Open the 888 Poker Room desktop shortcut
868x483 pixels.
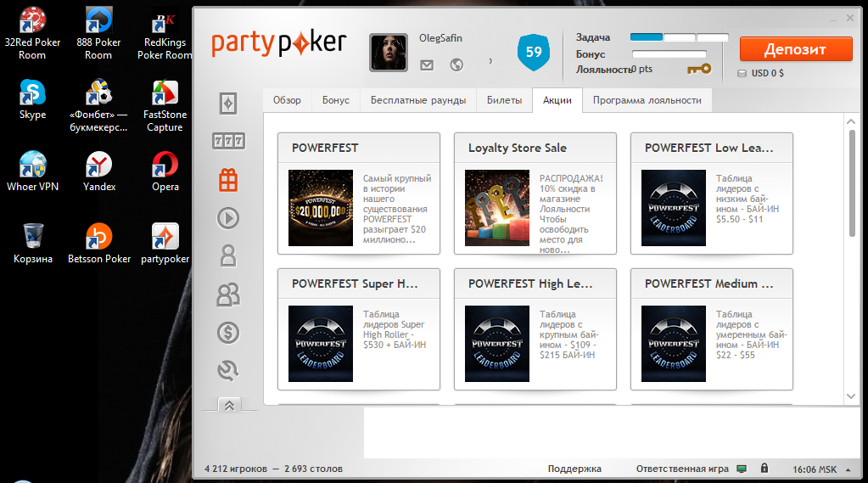[x=98, y=33]
